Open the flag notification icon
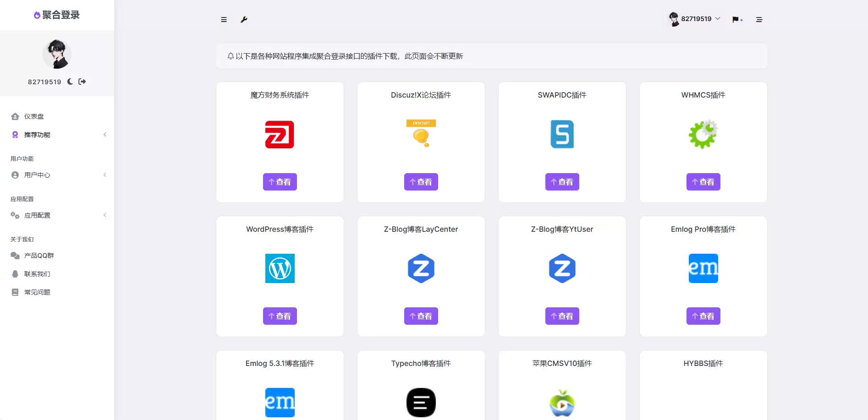This screenshot has height=420, width=868. pyautogui.click(x=736, y=20)
